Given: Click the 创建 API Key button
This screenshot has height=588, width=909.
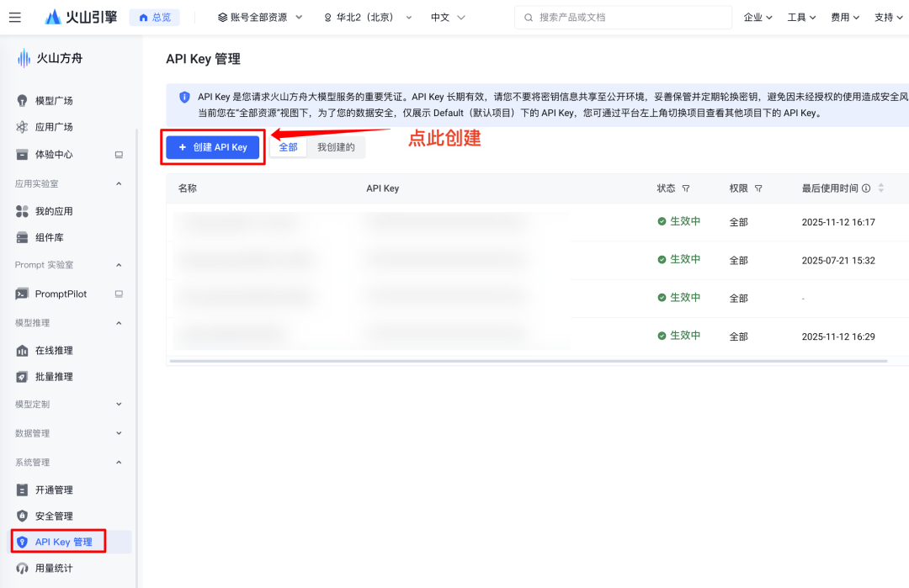Looking at the screenshot, I should point(212,146).
